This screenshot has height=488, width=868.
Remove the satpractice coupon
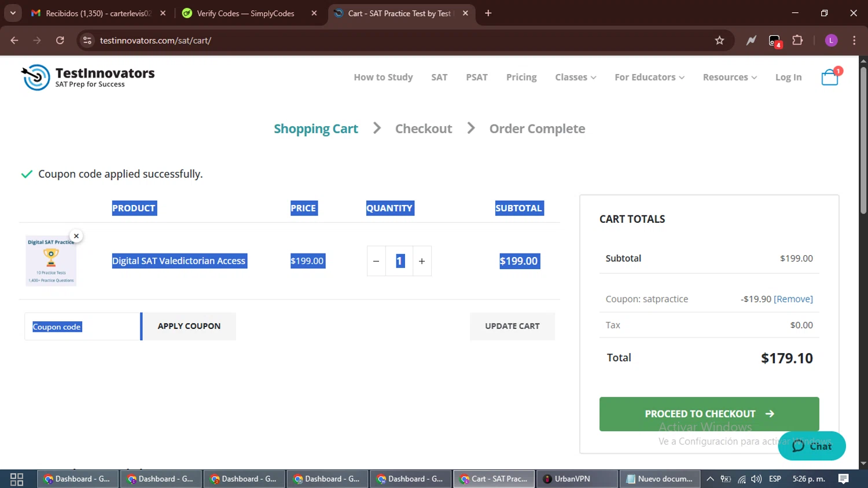tap(793, 299)
